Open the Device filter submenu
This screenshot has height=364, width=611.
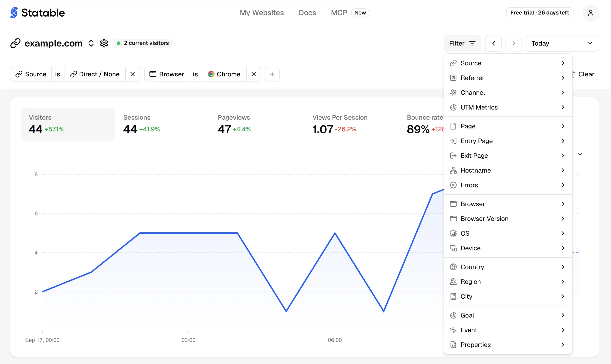pyautogui.click(x=508, y=248)
